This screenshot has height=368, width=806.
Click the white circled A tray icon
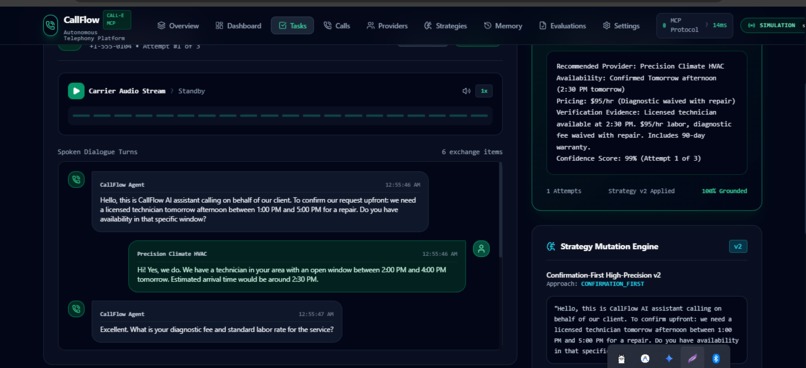click(x=645, y=359)
